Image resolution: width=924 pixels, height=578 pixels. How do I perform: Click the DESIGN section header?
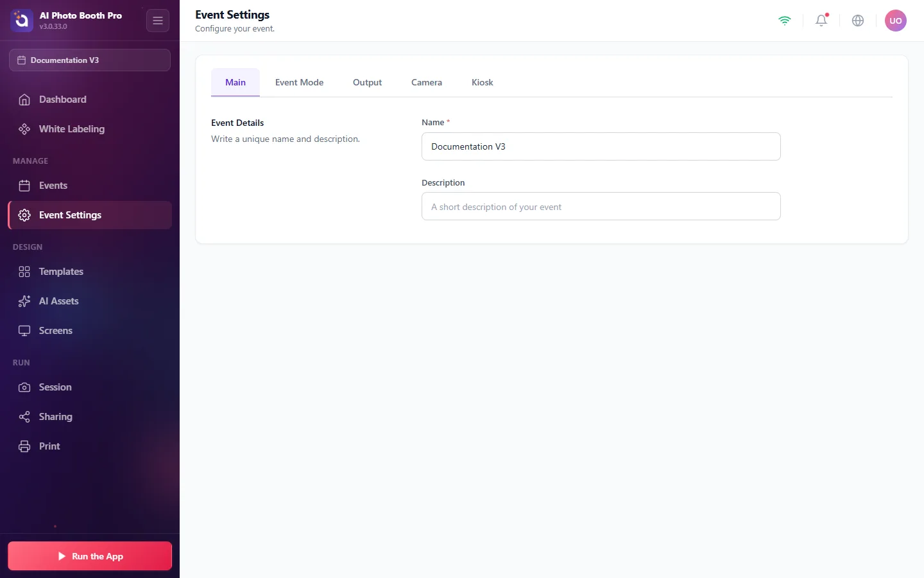point(28,247)
